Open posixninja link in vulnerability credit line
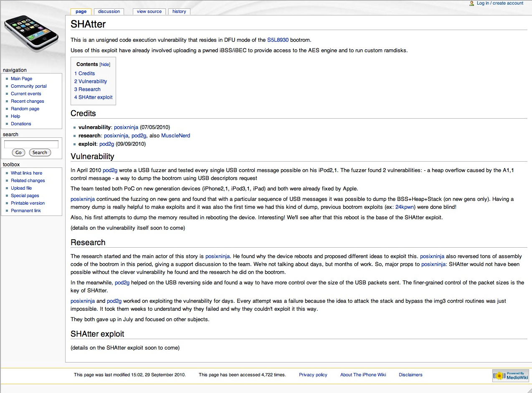The image size is (532, 393). tap(126, 128)
